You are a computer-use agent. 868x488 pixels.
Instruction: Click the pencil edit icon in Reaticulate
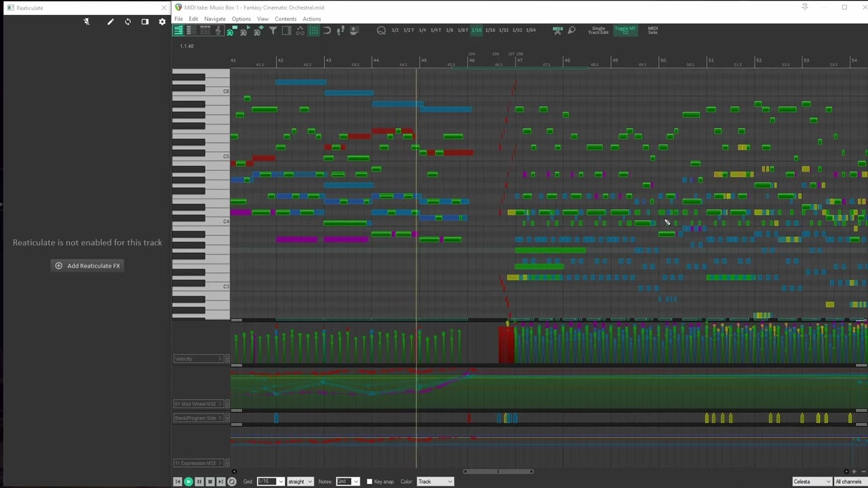coord(111,22)
